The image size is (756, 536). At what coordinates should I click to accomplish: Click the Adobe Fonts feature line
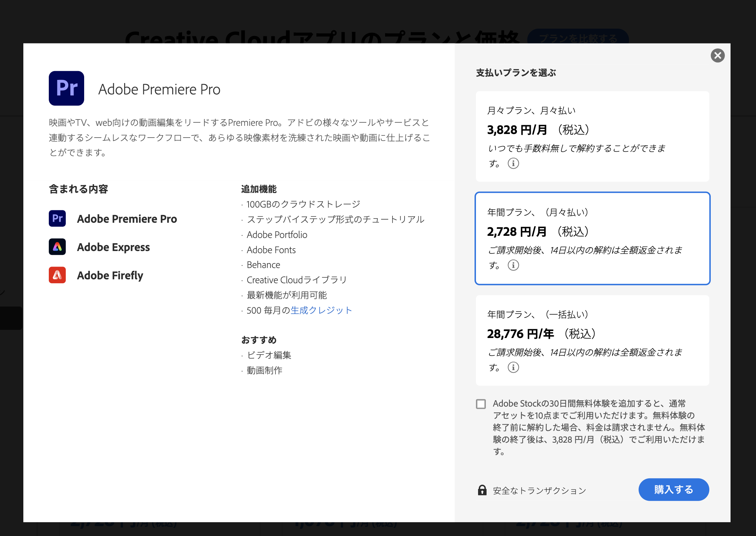click(x=271, y=250)
